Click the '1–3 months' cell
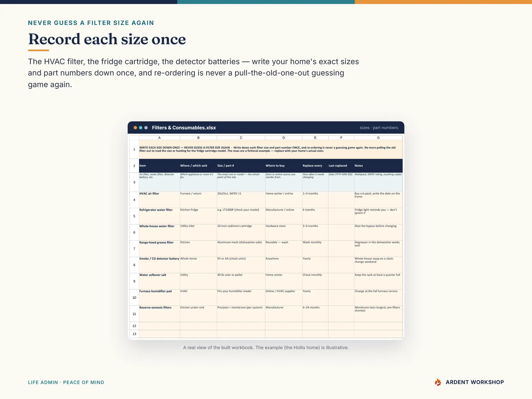 (x=315, y=200)
